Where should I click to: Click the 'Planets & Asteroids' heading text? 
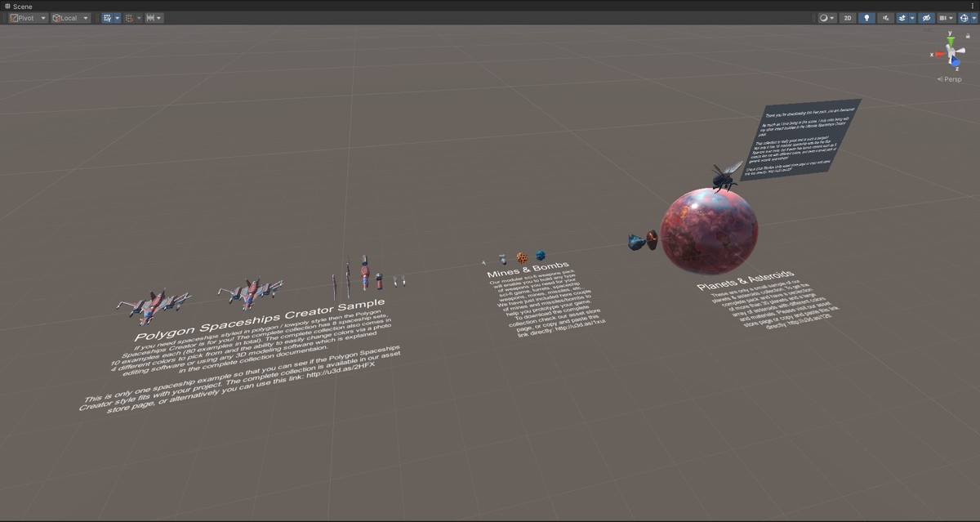coord(746,279)
